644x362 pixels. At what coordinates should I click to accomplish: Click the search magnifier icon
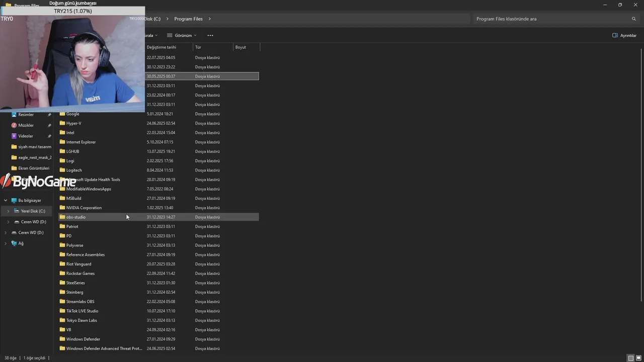(x=634, y=19)
